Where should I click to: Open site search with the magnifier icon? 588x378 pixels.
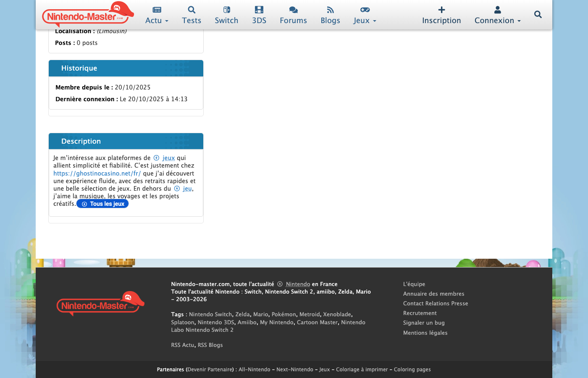(x=538, y=14)
